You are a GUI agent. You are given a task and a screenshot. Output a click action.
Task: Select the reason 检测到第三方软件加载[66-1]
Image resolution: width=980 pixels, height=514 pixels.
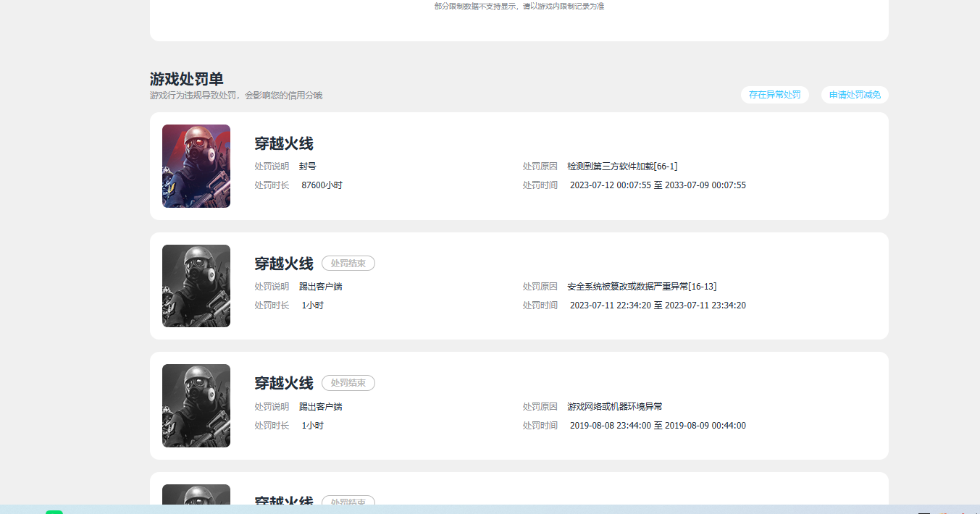tap(623, 167)
